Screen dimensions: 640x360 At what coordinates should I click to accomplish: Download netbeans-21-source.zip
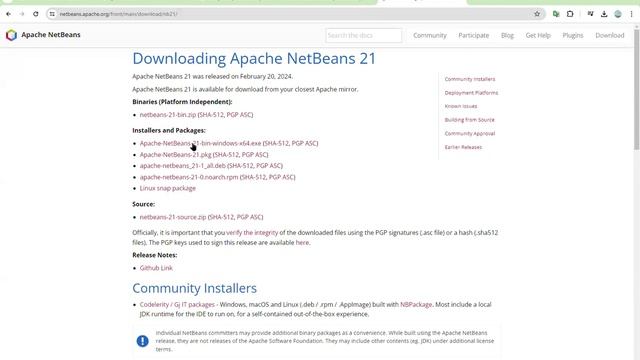click(173, 217)
